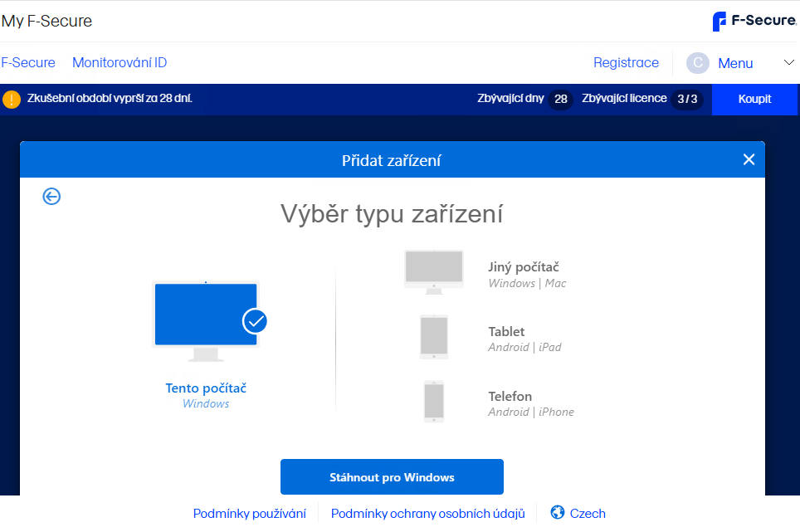Click the back arrow in dialog
Viewport: 800px width, 532px height.
pyautogui.click(x=51, y=197)
